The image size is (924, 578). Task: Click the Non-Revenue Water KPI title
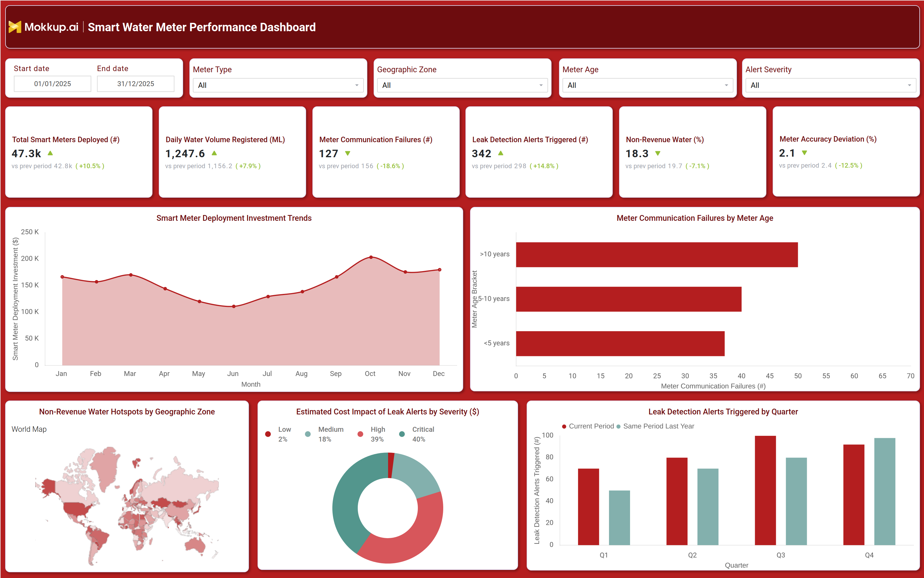(x=665, y=140)
